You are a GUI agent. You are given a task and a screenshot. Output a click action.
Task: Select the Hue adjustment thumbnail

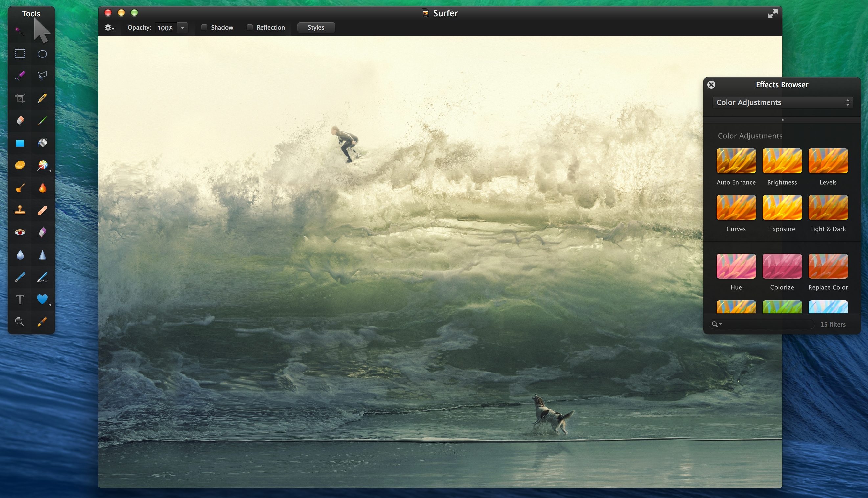click(736, 266)
